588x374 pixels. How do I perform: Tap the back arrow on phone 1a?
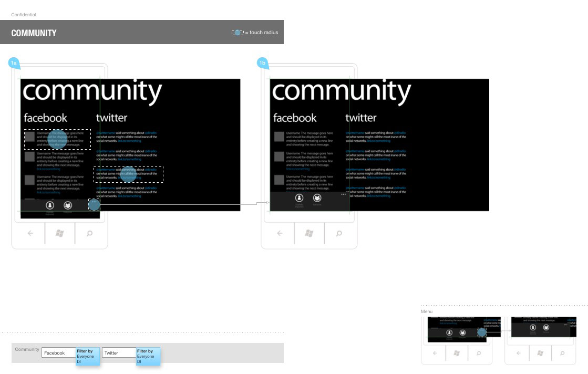tap(30, 233)
